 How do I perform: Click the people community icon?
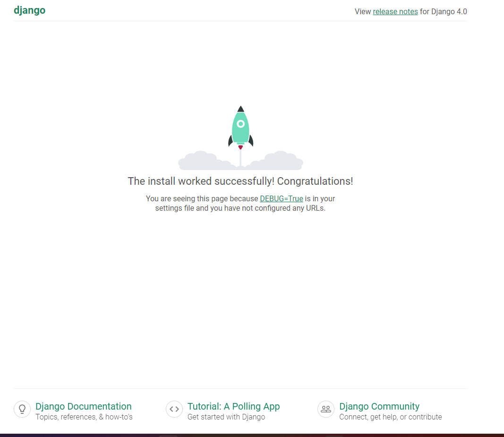click(326, 409)
